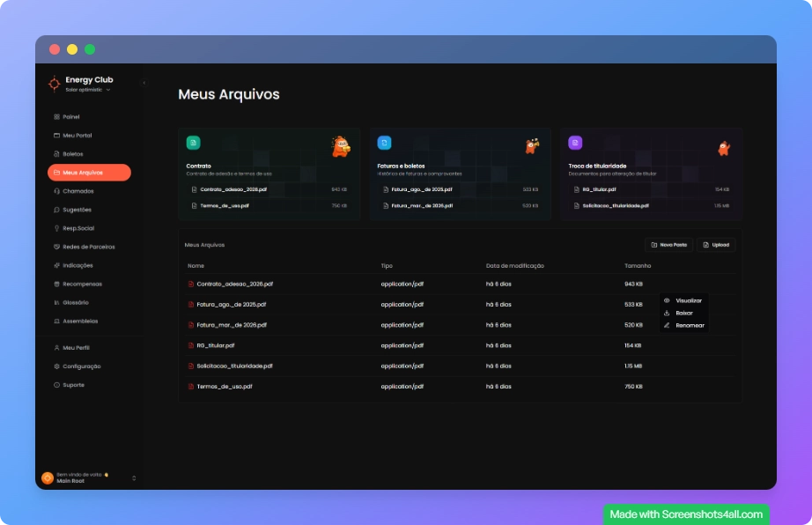Select Renomear in the context menu
Screen dimensions: 812x525
click(x=689, y=325)
